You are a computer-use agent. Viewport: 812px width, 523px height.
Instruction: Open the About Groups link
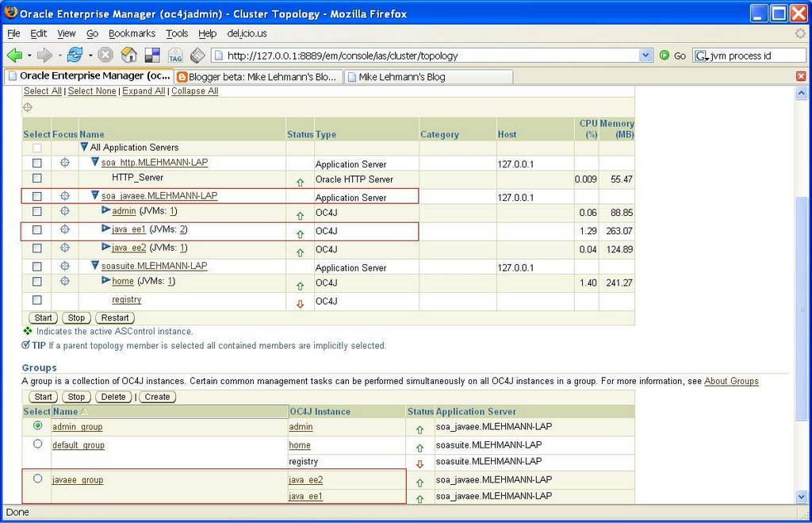tap(731, 381)
